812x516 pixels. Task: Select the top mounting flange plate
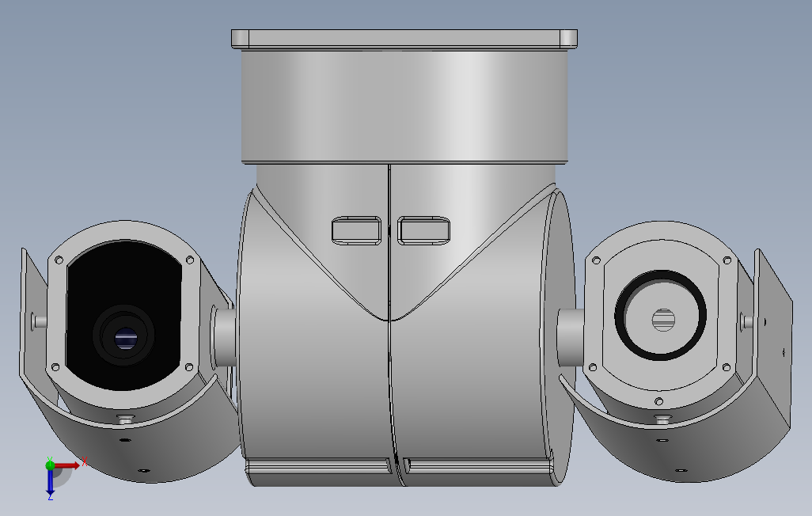(404, 40)
